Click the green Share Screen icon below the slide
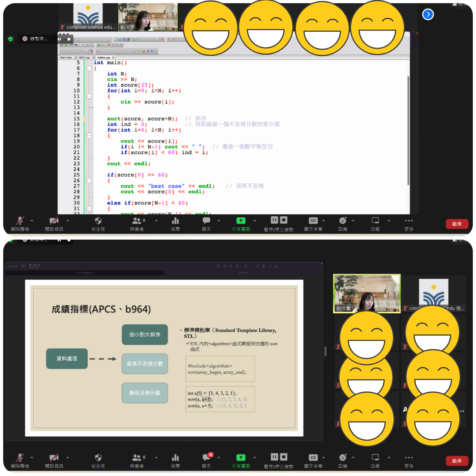Viewport: 476px width, 476px height. pyautogui.click(x=241, y=457)
